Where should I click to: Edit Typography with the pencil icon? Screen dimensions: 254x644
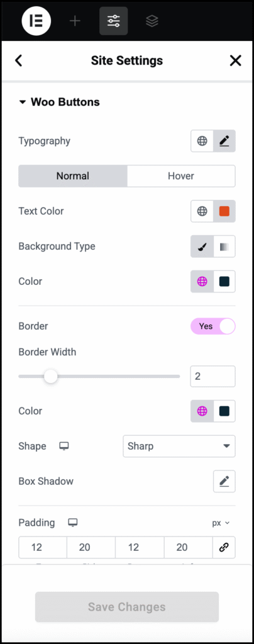pyautogui.click(x=224, y=141)
